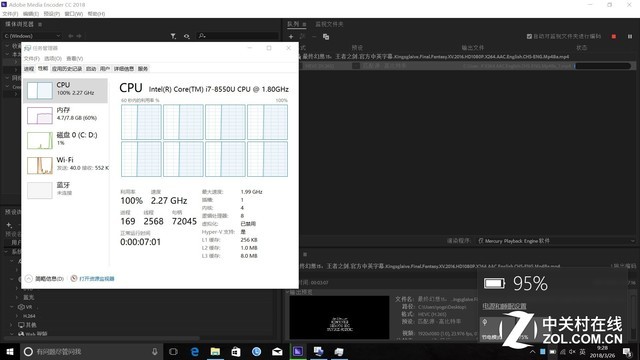Click the search field in Media Browser
The width and height of the screenshot is (640, 360).
pyautogui.click(x=237, y=36)
